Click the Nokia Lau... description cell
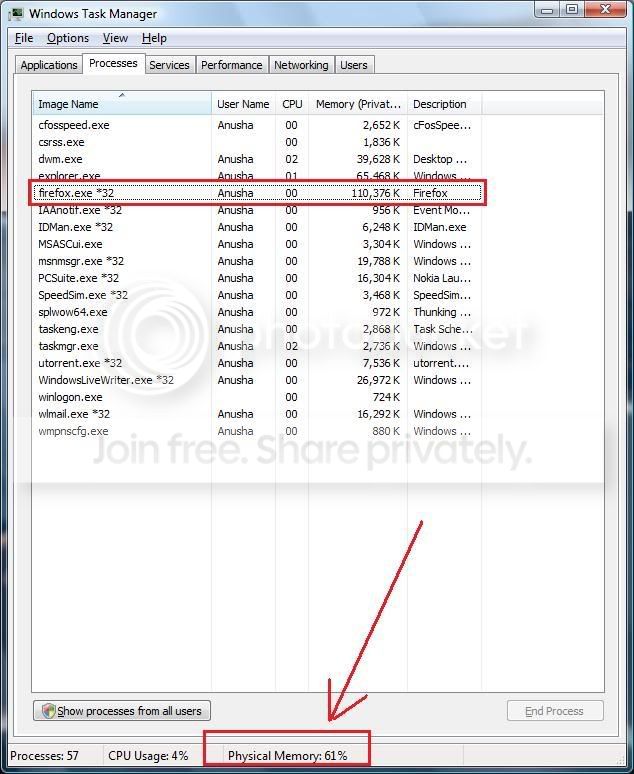The height and width of the screenshot is (774, 634). coord(442,278)
